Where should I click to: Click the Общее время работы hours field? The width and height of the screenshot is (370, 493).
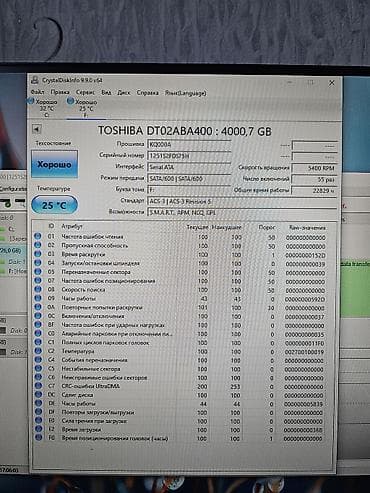coord(314,191)
